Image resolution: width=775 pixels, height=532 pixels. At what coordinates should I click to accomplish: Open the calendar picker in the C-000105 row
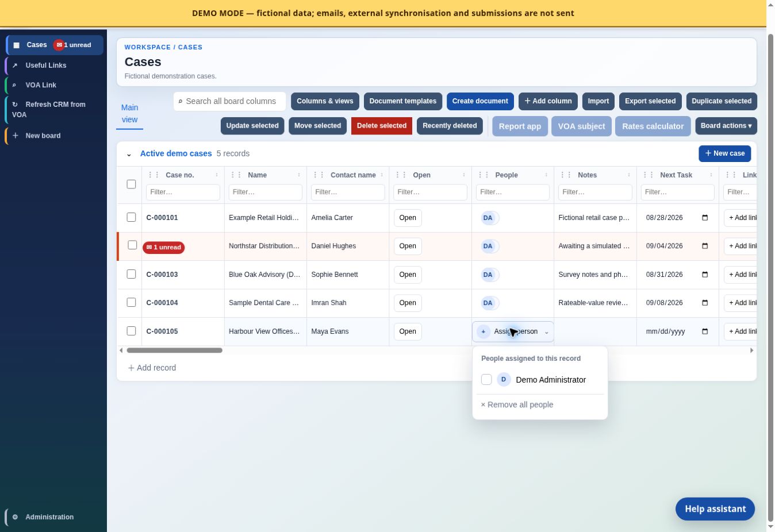pyautogui.click(x=705, y=331)
